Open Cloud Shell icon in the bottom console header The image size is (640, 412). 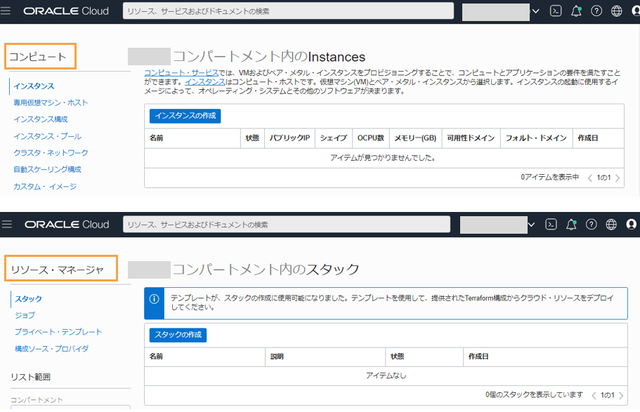551,224
